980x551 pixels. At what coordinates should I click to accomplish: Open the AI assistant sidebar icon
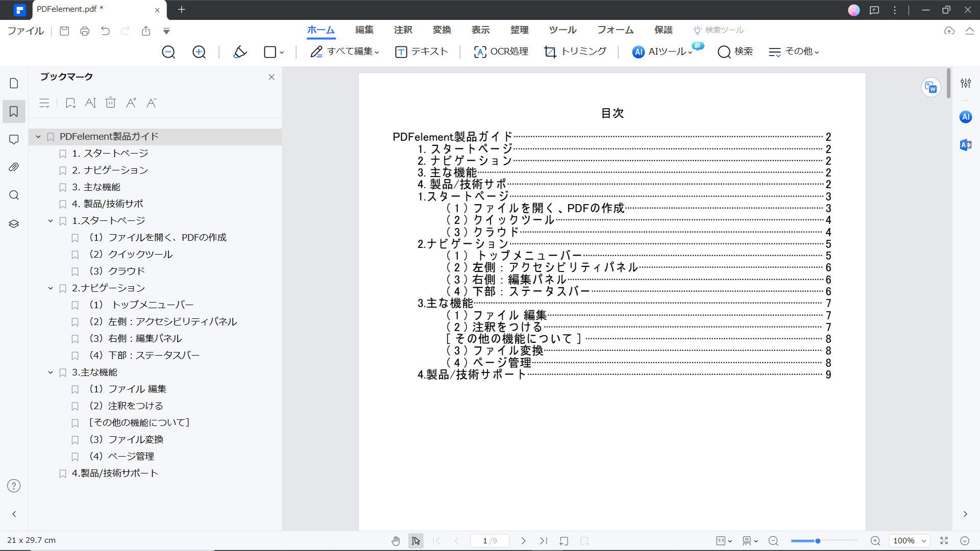(x=966, y=117)
